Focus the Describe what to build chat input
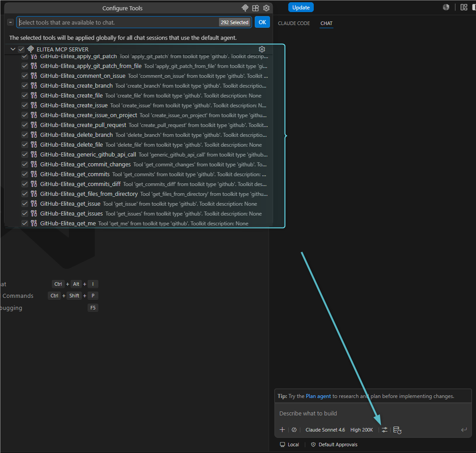The height and width of the screenshot is (453, 476). click(373, 413)
